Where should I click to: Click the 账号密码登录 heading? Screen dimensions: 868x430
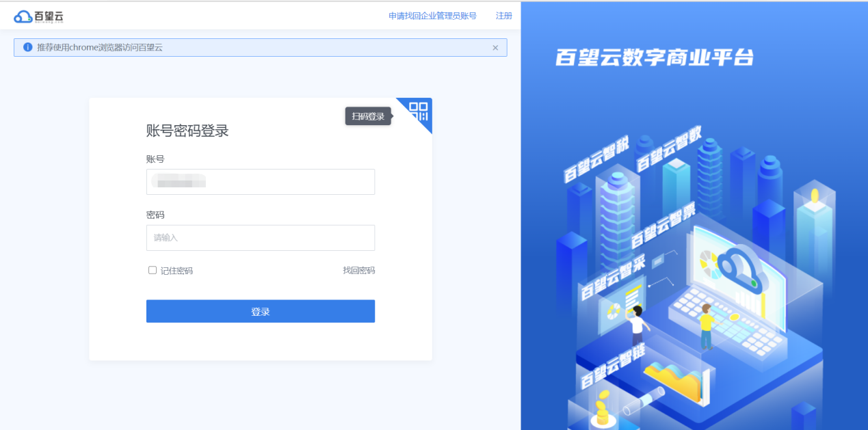(x=187, y=131)
